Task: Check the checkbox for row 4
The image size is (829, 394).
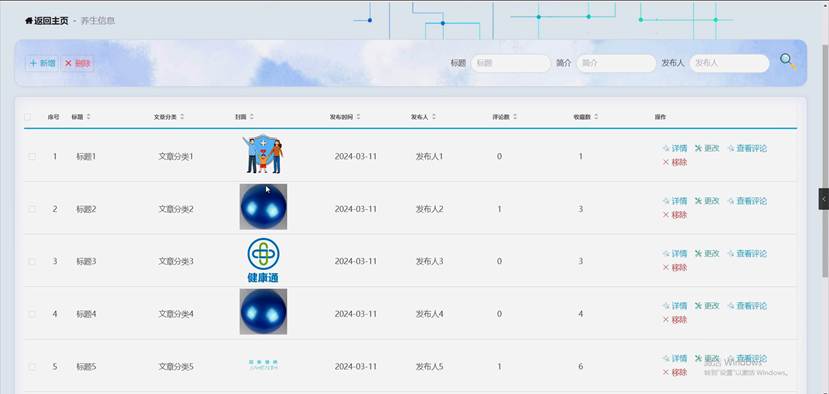Action: 32,314
